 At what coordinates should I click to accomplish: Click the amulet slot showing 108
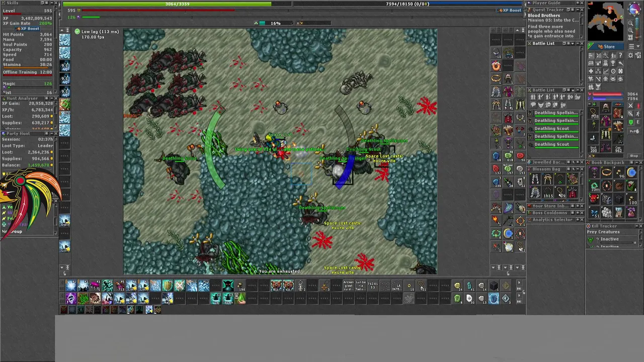point(593,114)
